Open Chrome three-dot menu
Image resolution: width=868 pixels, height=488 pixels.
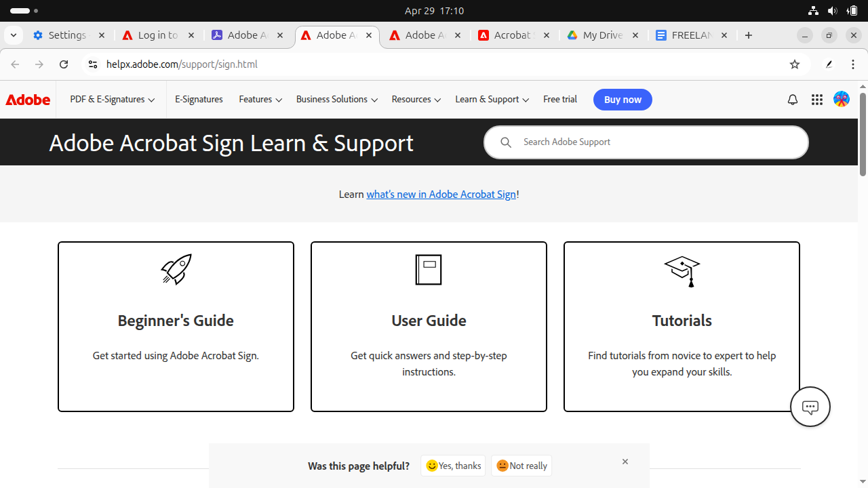pyautogui.click(x=853, y=64)
